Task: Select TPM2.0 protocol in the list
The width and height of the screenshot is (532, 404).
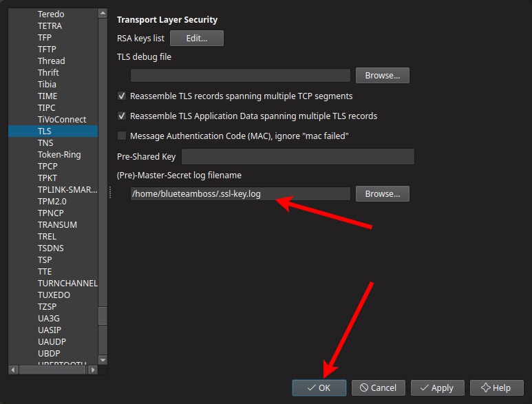Action: click(52, 201)
